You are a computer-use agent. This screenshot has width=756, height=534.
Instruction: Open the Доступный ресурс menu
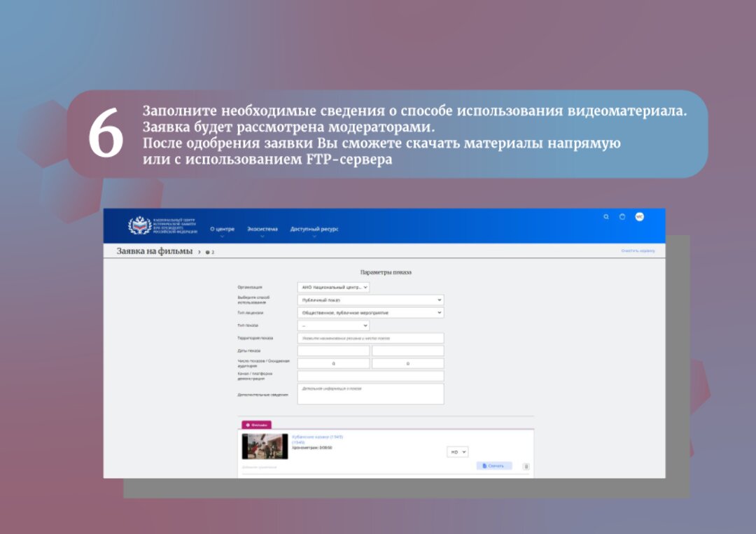tap(314, 230)
